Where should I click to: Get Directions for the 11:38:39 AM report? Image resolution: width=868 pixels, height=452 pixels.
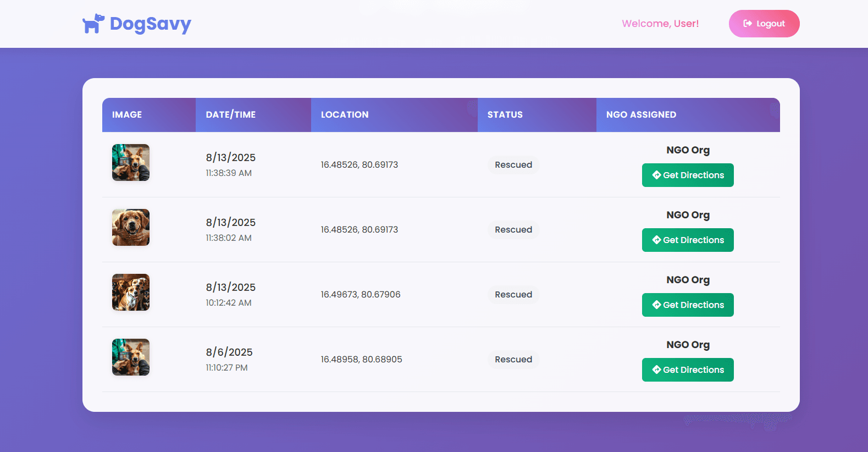(x=688, y=175)
